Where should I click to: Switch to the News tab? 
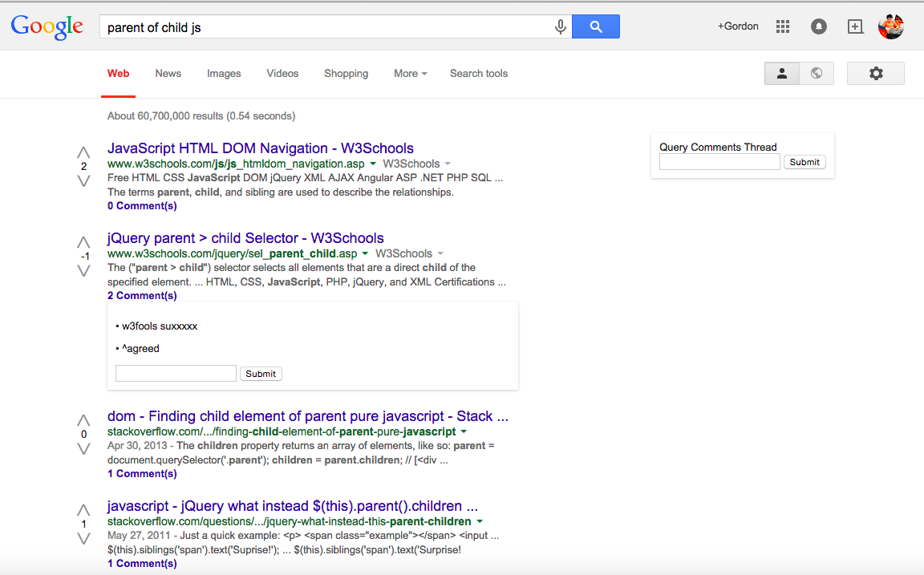coord(168,74)
